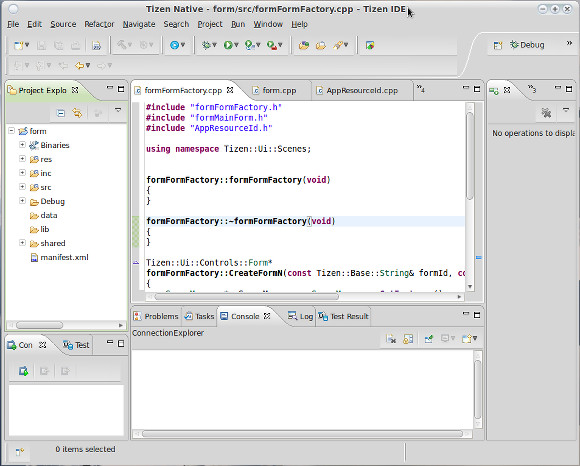This screenshot has width=580, height=466.
Task: Click the status bar left icon
Action: point(20,451)
